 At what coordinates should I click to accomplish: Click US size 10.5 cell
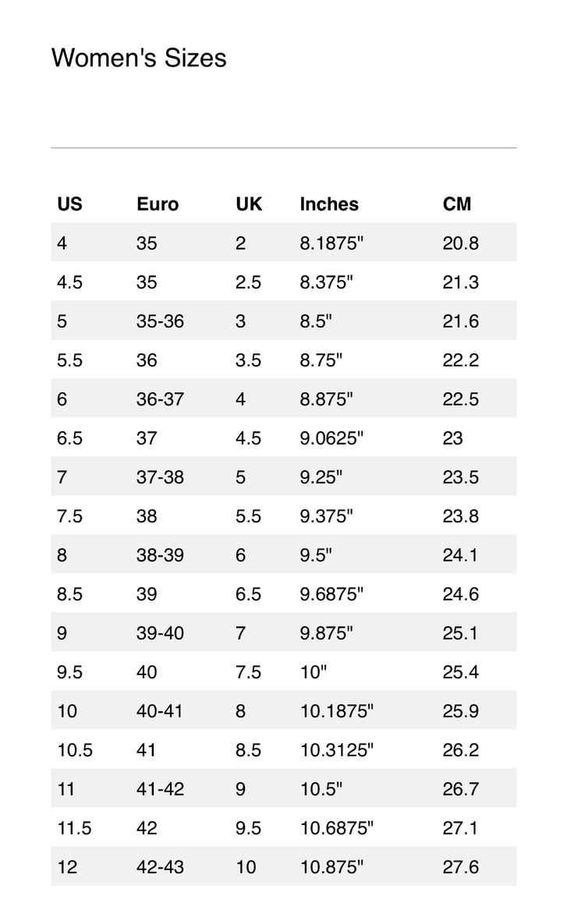[75, 750]
